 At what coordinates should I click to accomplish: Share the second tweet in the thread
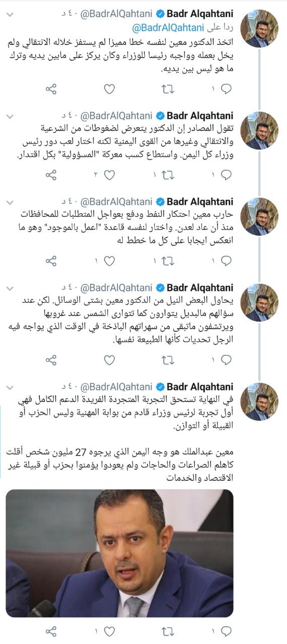point(51,175)
